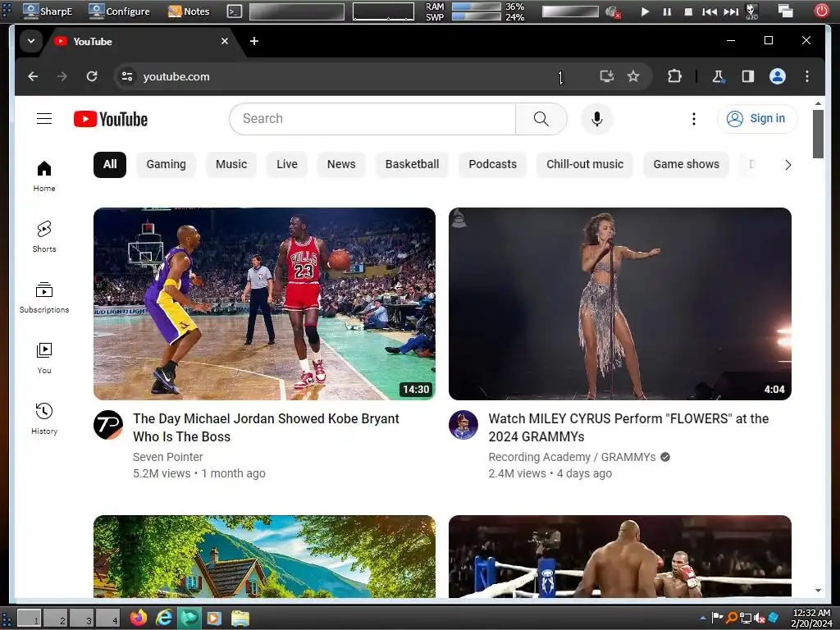Click the YouTube search field
The image size is (840, 630).
click(372, 119)
